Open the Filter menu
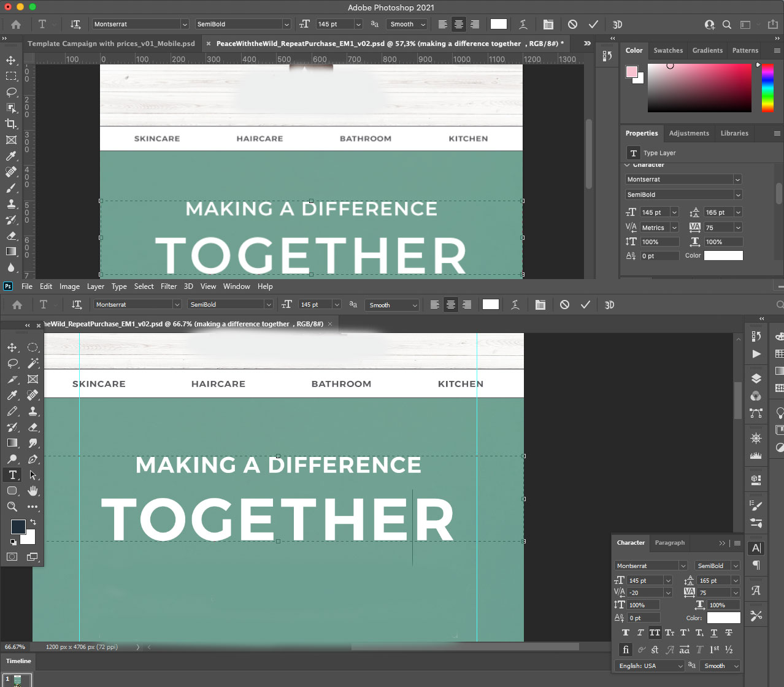Screen dimensions: 784x687 coord(169,286)
